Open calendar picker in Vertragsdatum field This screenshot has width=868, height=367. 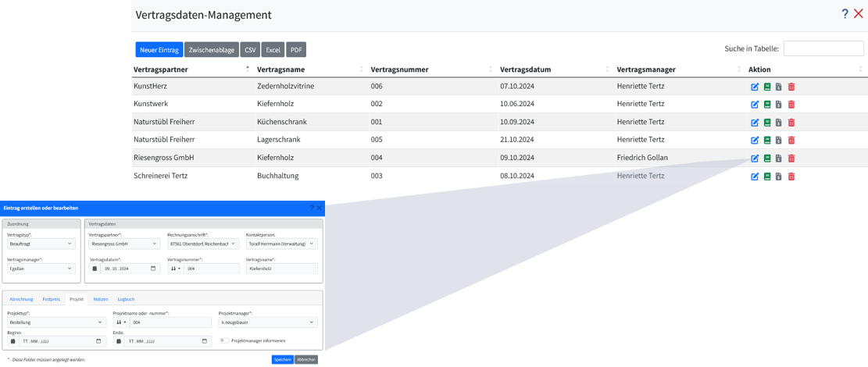tap(153, 269)
